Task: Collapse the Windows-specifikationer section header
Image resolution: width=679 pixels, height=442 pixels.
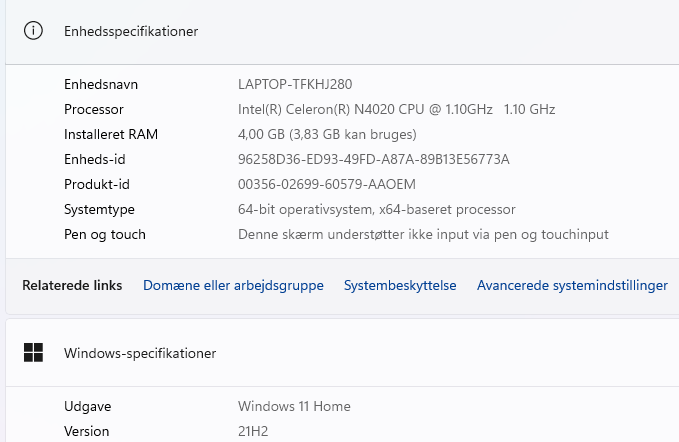Action: pos(342,353)
